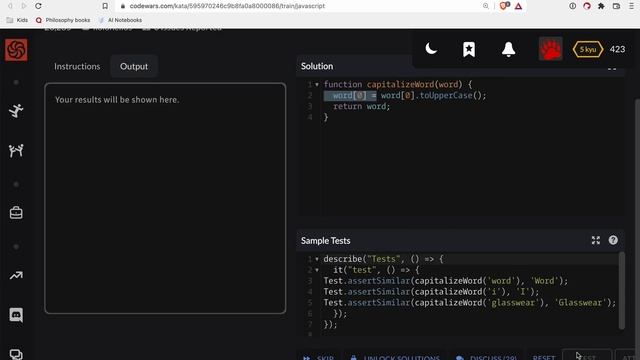The width and height of the screenshot is (640, 360).
Task: Open the Kata practice sidebar icon
Action: pyautogui.click(x=16, y=111)
